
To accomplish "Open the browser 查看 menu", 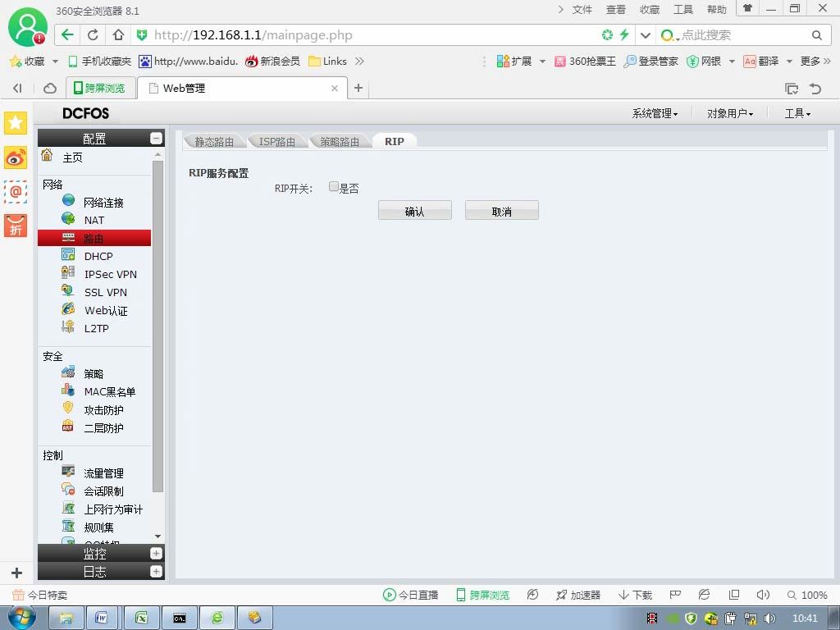I will coord(615,10).
